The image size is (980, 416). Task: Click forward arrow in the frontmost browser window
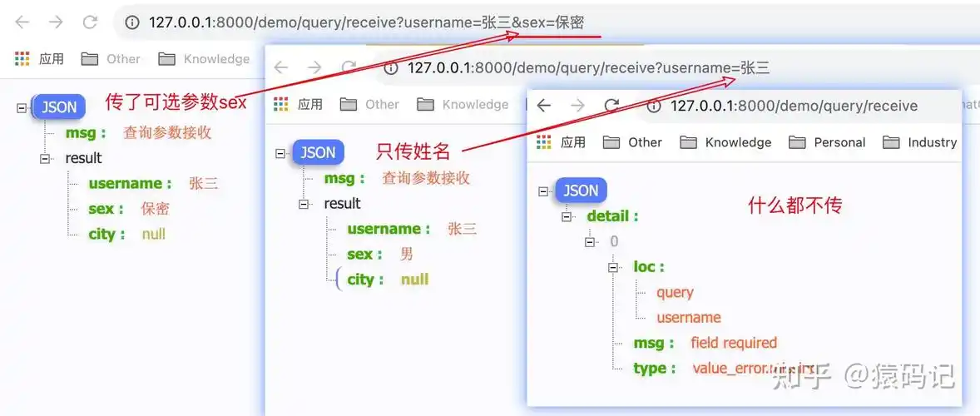(577, 106)
